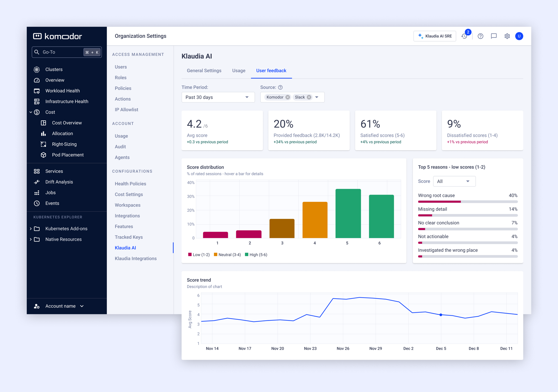Screen dimensions: 558x392
Task: Open the Time Period Past 30 days dropdown
Action: pos(218,97)
